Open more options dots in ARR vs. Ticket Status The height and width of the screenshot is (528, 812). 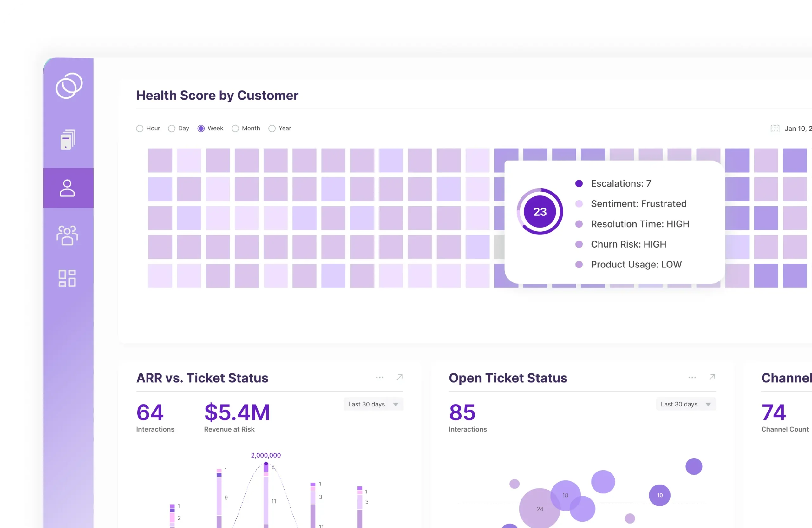click(380, 378)
